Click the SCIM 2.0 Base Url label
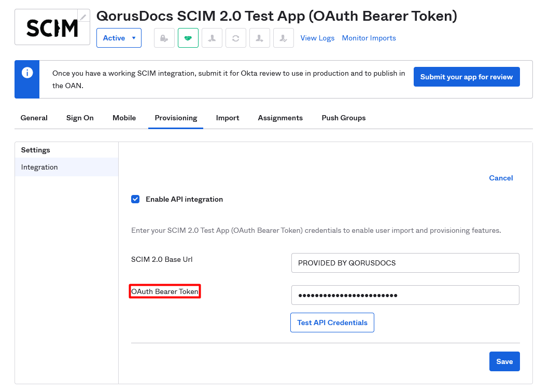The width and height of the screenshot is (549, 392). [162, 260]
